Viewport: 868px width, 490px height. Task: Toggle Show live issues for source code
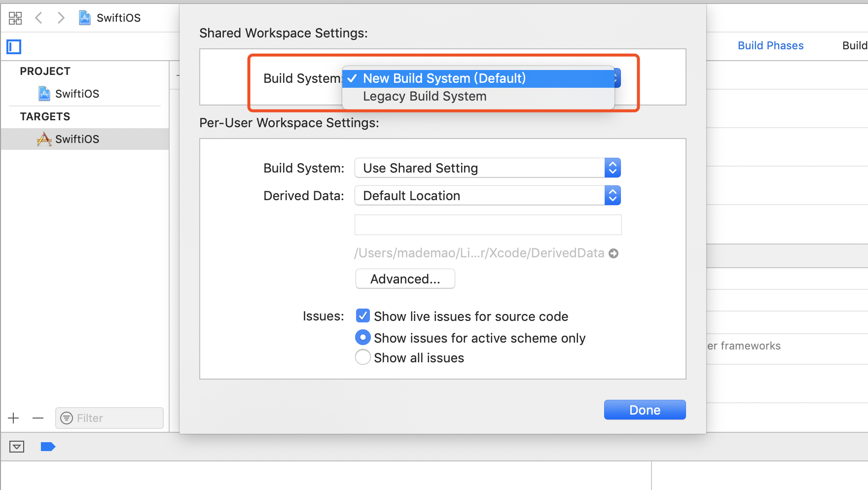[363, 316]
